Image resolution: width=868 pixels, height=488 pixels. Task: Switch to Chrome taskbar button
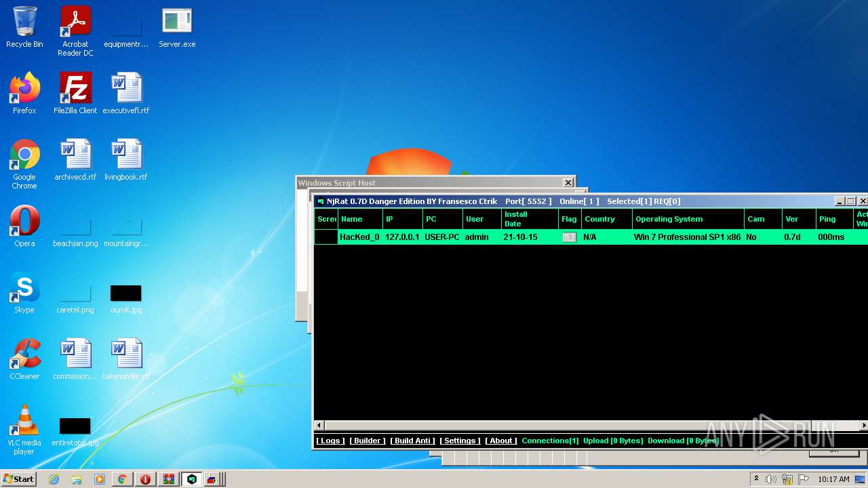123,479
